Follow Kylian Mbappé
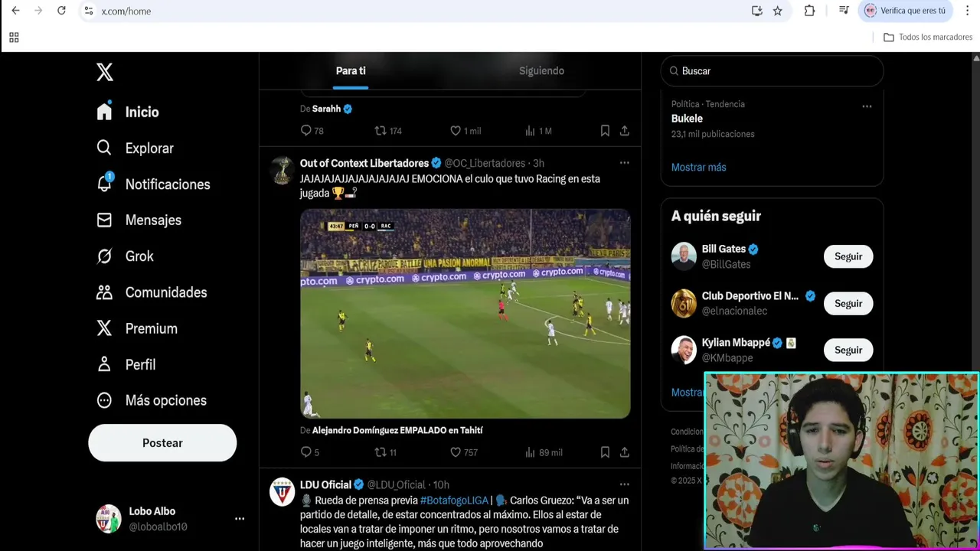Image resolution: width=980 pixels, height=551 pixels. [848, 350]
